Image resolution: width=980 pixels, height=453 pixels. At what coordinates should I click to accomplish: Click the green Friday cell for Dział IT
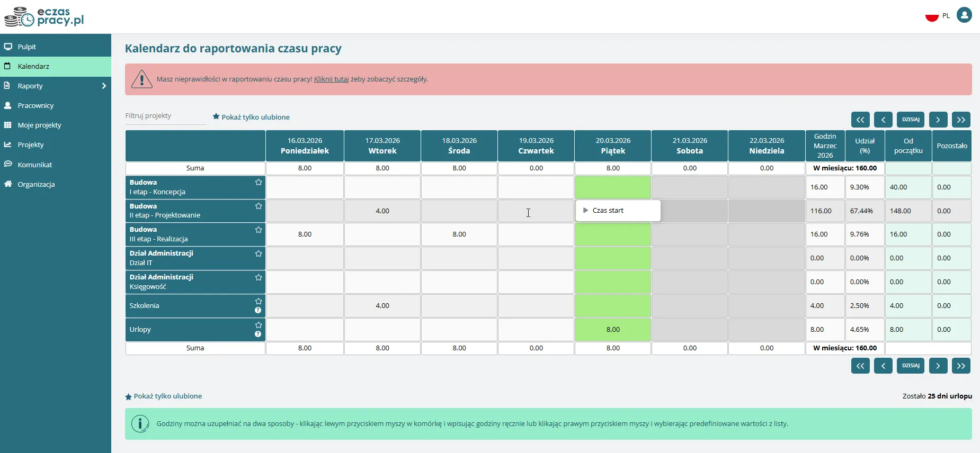[613, 258]
